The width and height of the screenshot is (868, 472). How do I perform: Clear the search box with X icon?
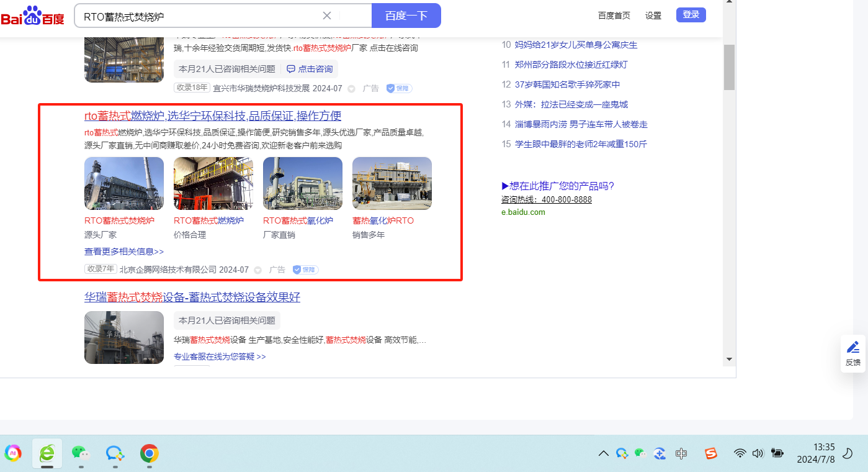click(x=327, y=16)
